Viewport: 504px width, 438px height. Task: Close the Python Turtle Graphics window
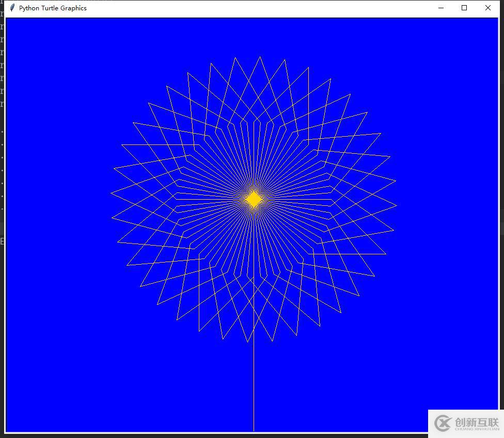point(487,8)
